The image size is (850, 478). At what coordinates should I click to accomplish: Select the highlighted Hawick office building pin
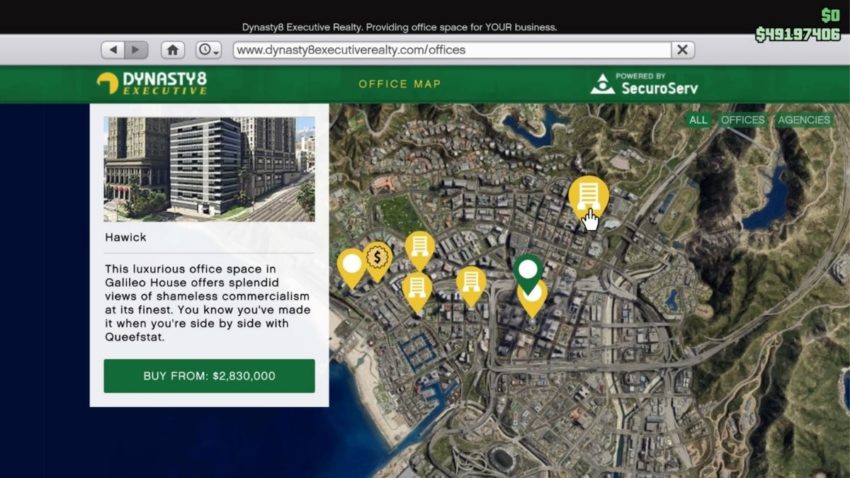(588, 197)
